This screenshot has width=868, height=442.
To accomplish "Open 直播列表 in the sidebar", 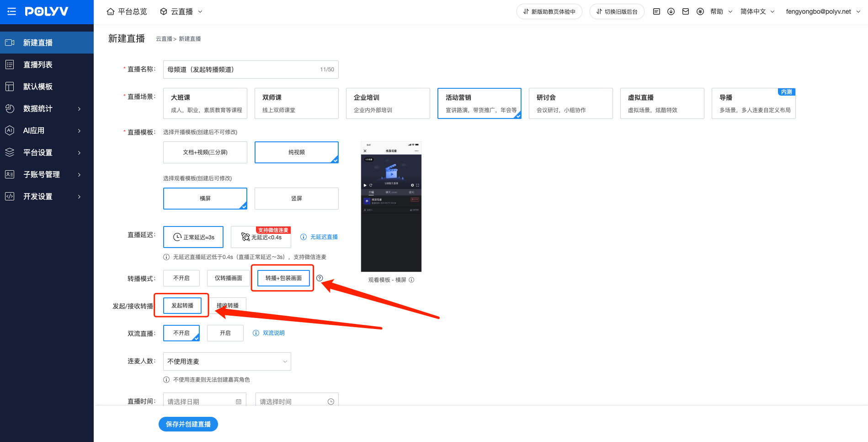I will coord(47,65).
